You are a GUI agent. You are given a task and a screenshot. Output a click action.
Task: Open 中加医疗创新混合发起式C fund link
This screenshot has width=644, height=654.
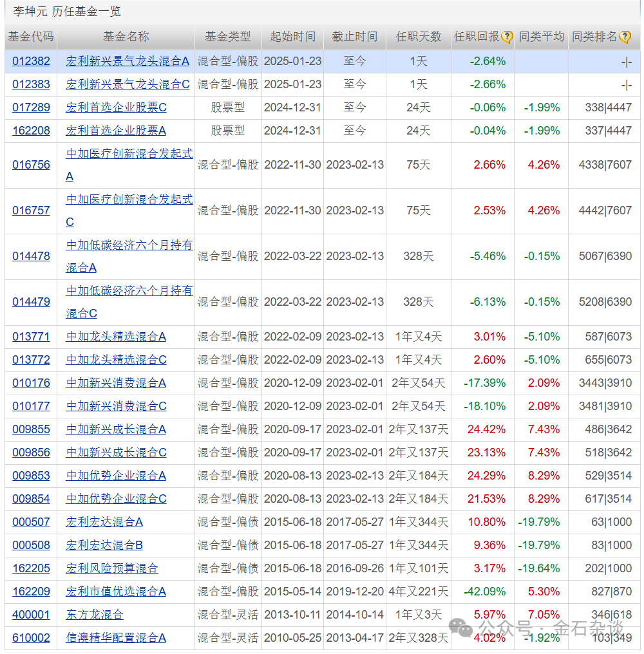coord(129,210)
